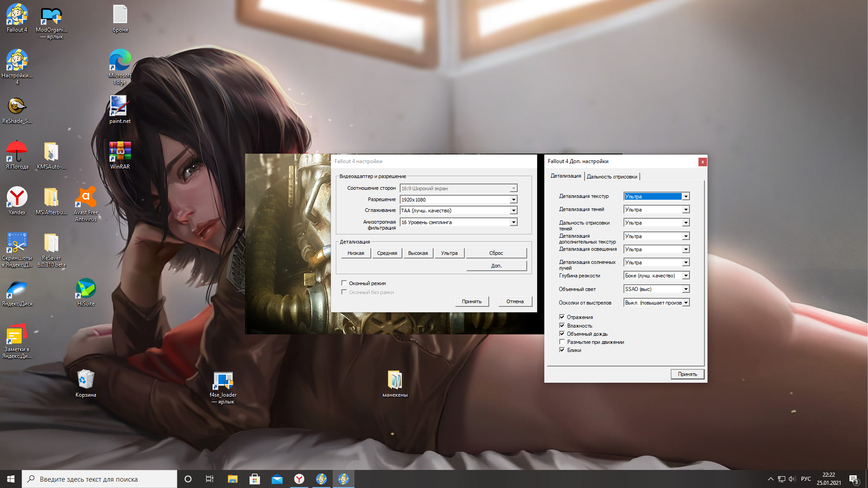Open the ModOrganizer desktop shortcut
Screen dimensions: 868x488
[51, 16]
